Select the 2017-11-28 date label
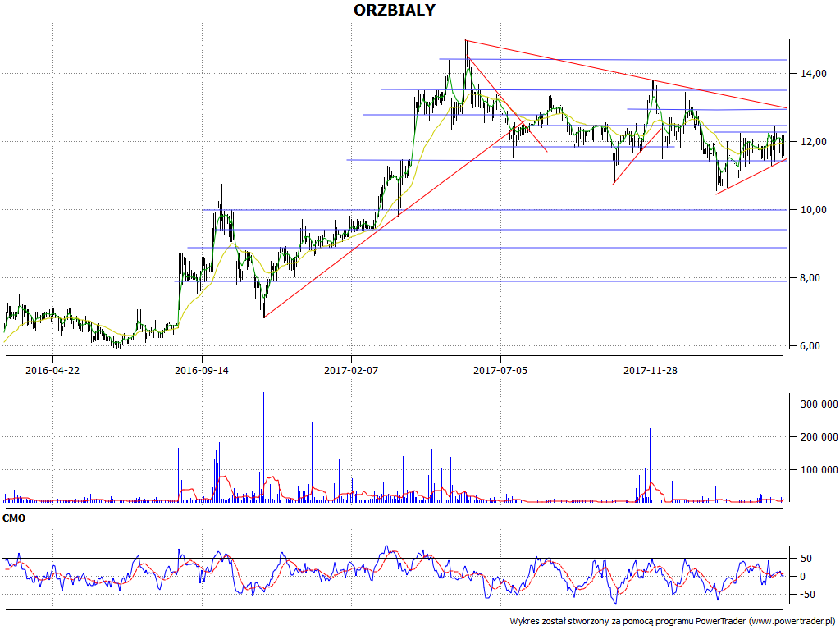840x630 pixels. pos(651,370)
